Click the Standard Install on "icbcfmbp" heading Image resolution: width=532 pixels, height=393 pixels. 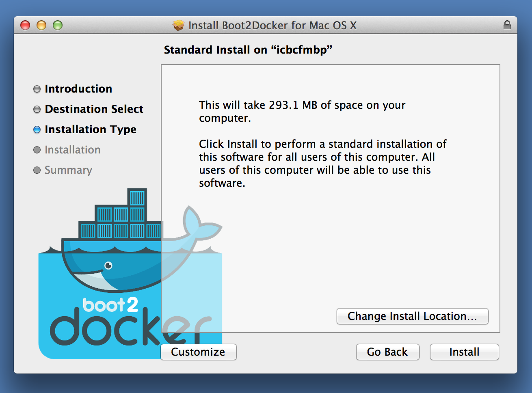[x=248, y=50]
